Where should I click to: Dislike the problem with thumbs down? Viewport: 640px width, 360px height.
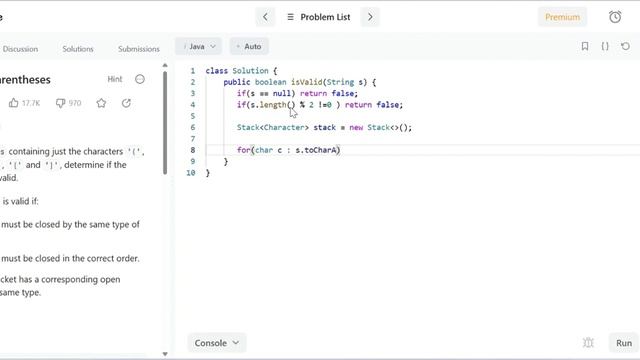point(60,103)
